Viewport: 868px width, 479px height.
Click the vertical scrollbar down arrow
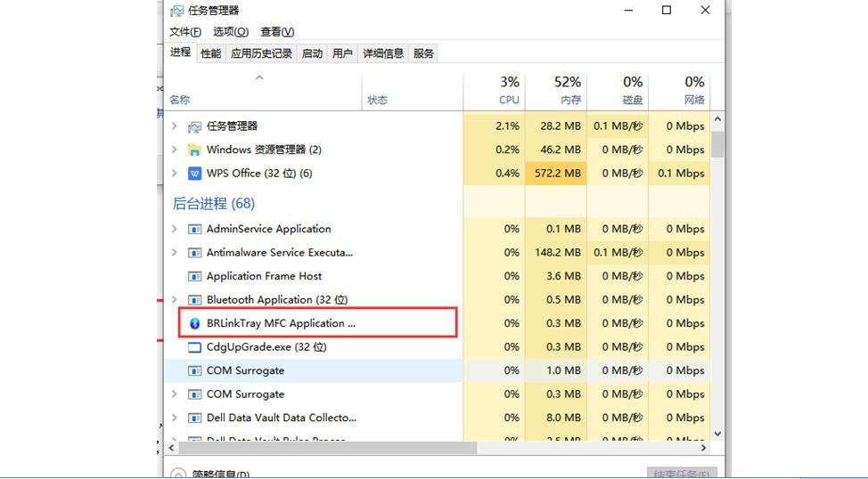click(x=717, y=434)
